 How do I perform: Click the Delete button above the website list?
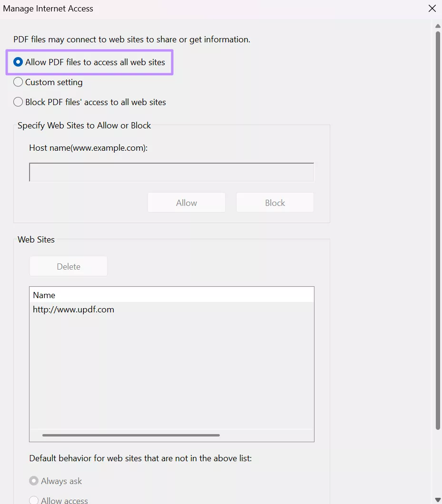(68, 266)
